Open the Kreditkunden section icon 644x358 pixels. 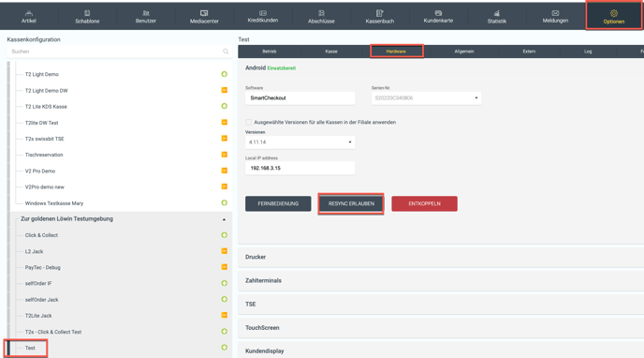pos(263,13)
